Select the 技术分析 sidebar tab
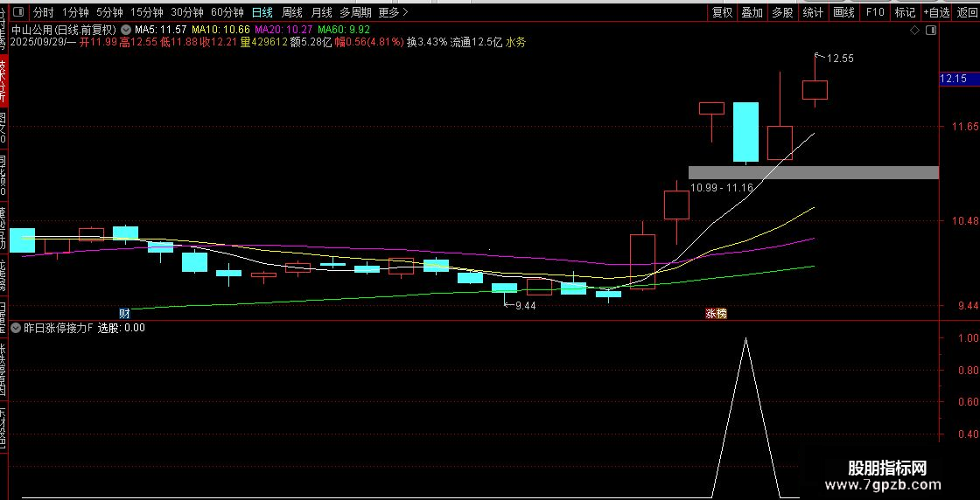Image resolution: width=980 pixels, height=500 pixels. (x=3, y=80)
